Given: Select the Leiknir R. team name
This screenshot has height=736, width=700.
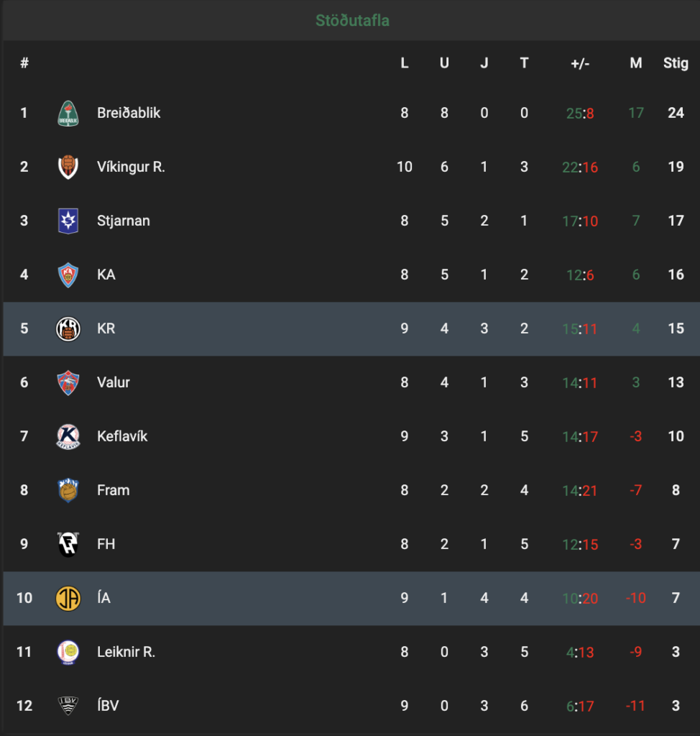Looking at the screenshot, I should 126,652.
